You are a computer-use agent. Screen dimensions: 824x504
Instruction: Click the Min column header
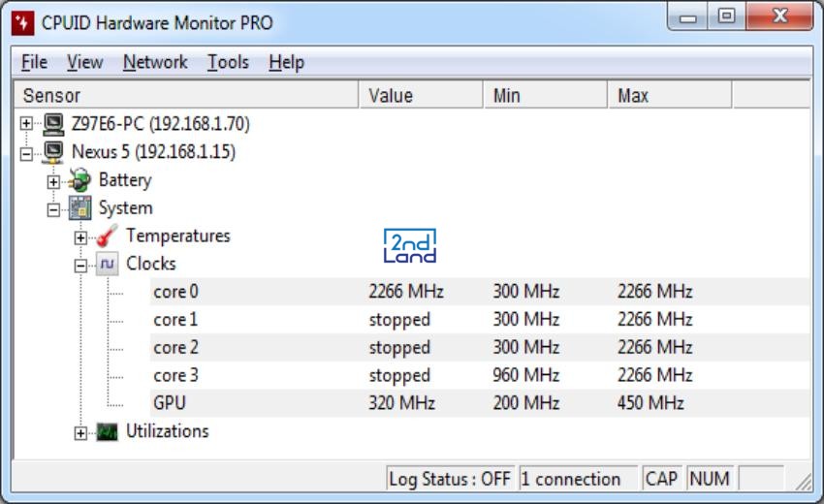545,96
